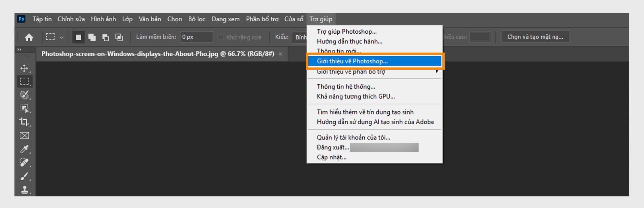Click the Trợ giúp menu
Viewport: 644px width, 208px height.
(321, 19)
